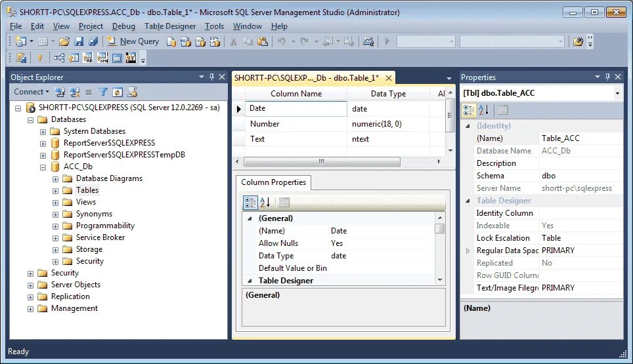The width and height of the screenshot is (633, 364).
Task: Toggle Alphabetical sort in Column Properties
Action: click(265, 203)
